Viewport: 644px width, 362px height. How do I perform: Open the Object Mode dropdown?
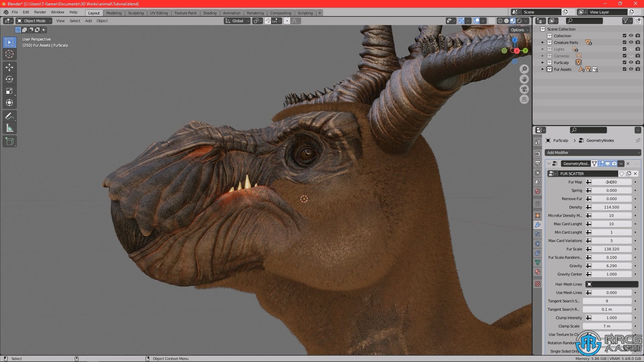point(34,21)
